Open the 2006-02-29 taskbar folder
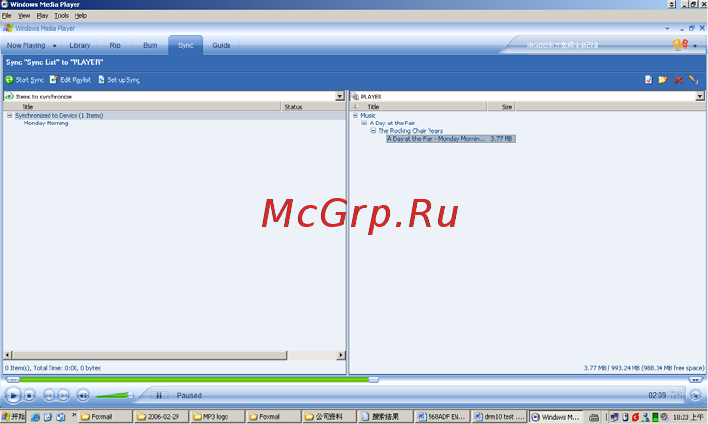Viewport: 708px width, 424px height. (x=161, y=416)
